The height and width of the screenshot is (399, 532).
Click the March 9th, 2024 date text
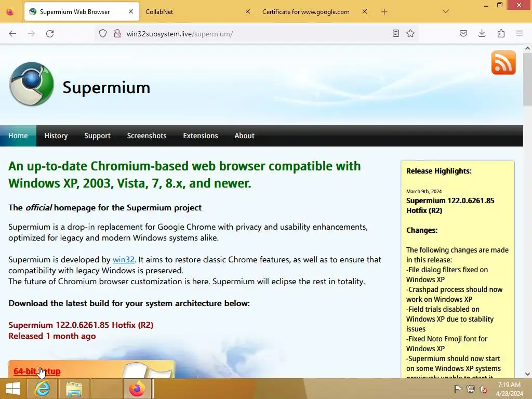(424, 191)
